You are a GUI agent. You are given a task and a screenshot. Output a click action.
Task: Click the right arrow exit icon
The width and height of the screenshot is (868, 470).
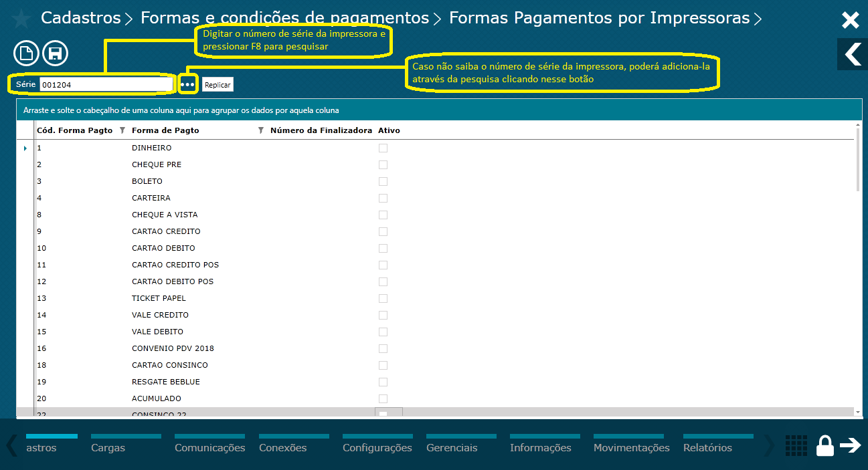click(851, 445)
